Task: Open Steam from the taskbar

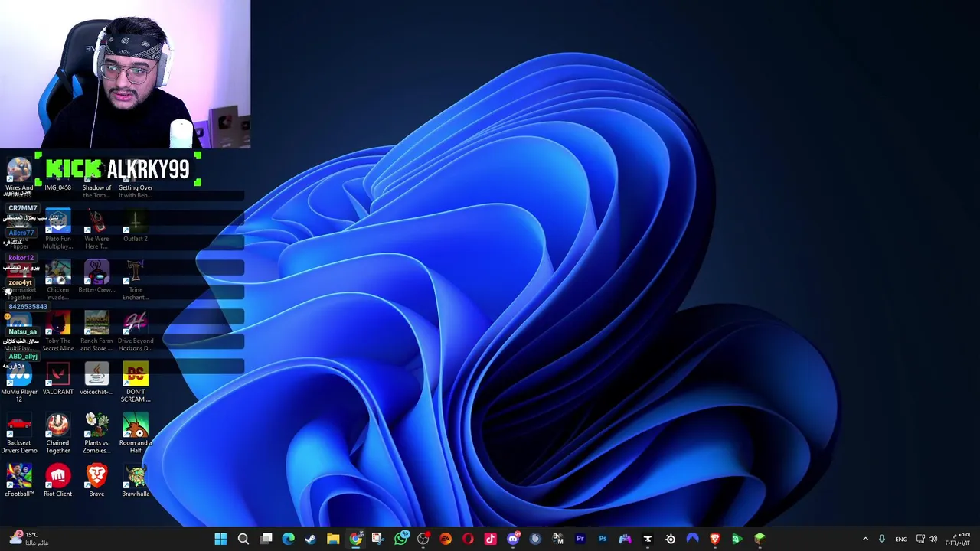Action: [310, 539]
